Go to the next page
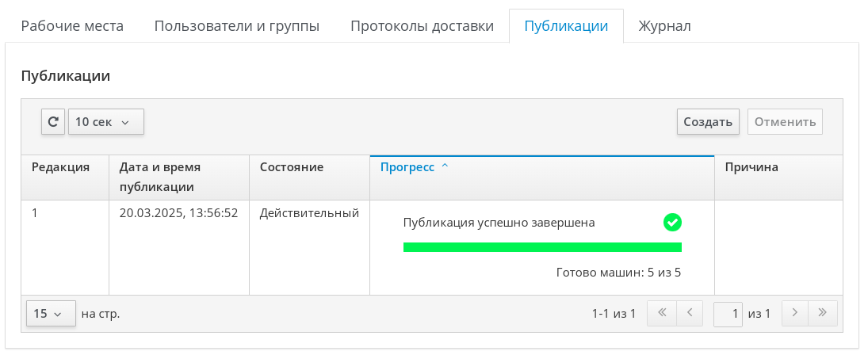868x355 pixels. (x=795, y=314)
